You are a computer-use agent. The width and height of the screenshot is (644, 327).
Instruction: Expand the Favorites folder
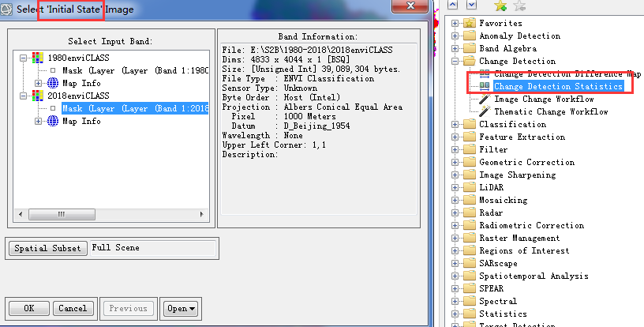pyautogui.click(x=455, y=23)
